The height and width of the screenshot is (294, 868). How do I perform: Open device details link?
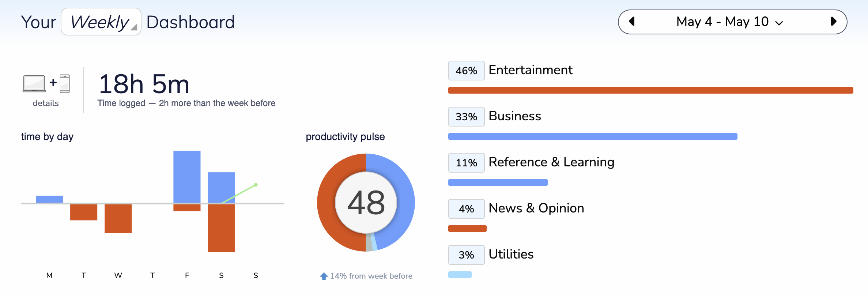(46, 103)
